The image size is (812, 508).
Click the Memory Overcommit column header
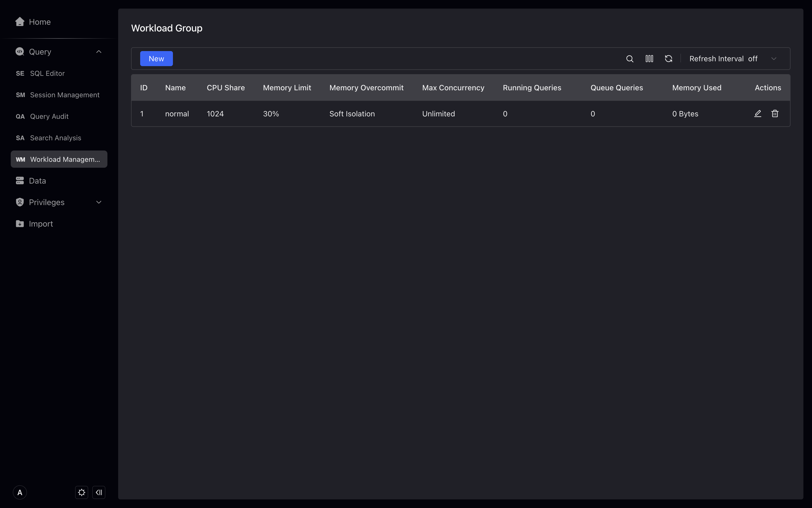click(x=367, y=88)
